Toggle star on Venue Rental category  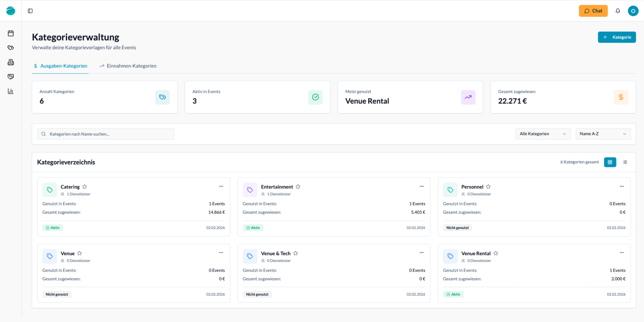496,254
